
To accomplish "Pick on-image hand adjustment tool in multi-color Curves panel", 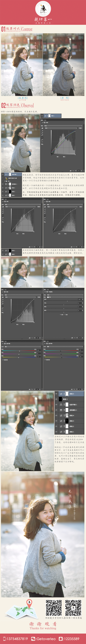I will (x=42, y=128).
